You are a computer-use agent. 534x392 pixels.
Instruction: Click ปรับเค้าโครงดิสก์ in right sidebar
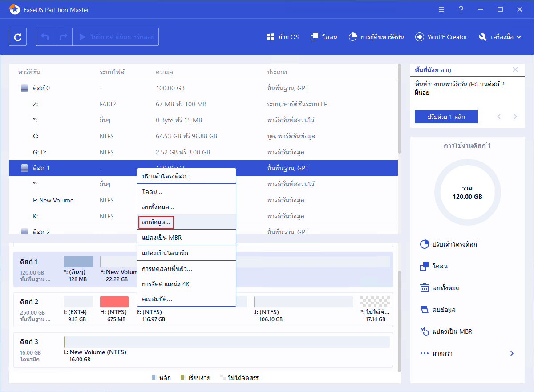(x=449, y=244)
